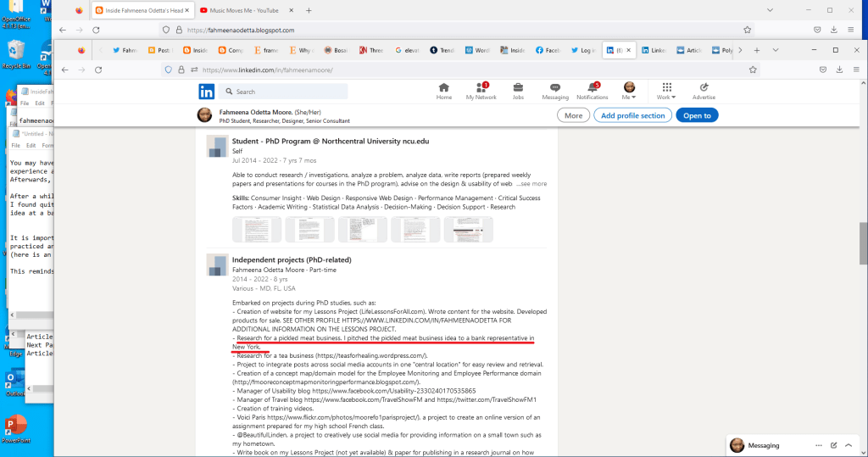Close the active LinkedIn tab

tap(628, 50)
